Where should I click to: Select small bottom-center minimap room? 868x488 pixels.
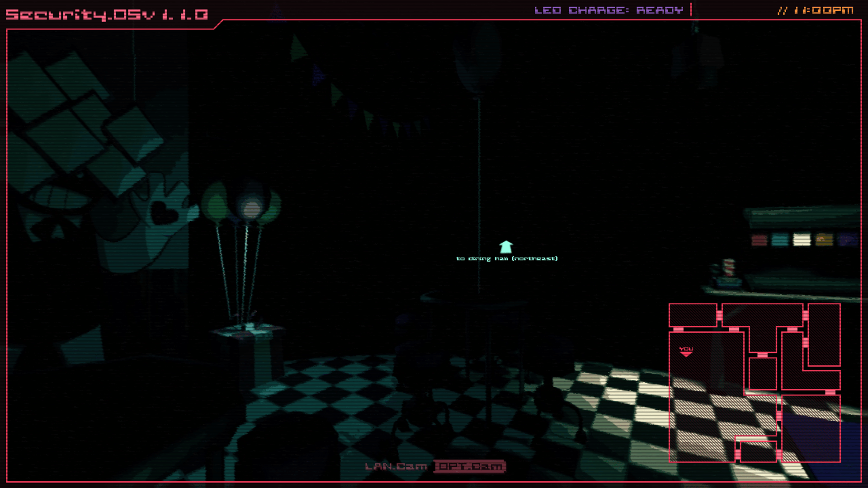coord(758,452)
